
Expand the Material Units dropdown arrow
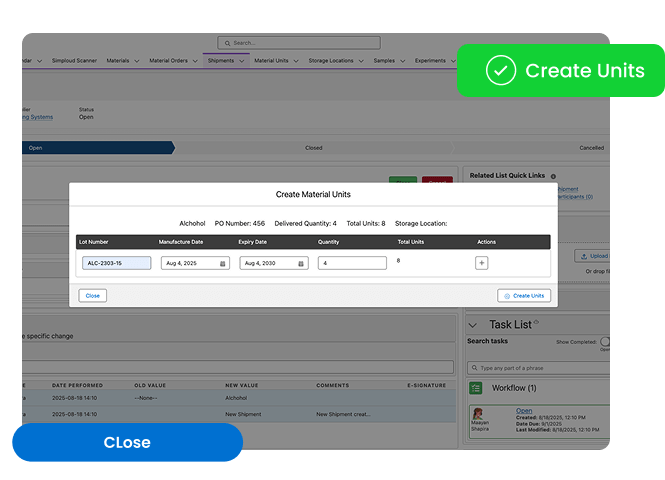click(x=296, y=61)
